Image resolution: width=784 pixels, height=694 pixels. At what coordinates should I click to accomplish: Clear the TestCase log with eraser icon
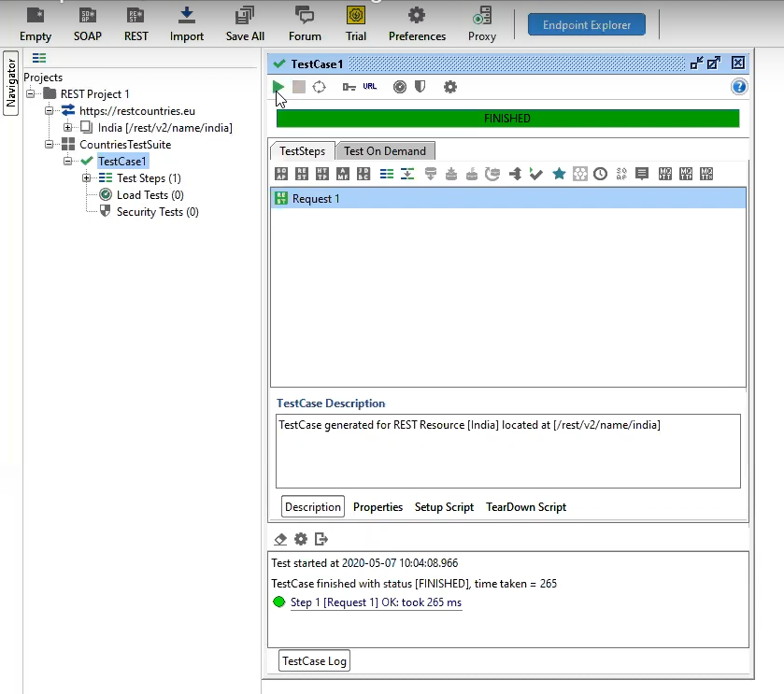point(280,539)
